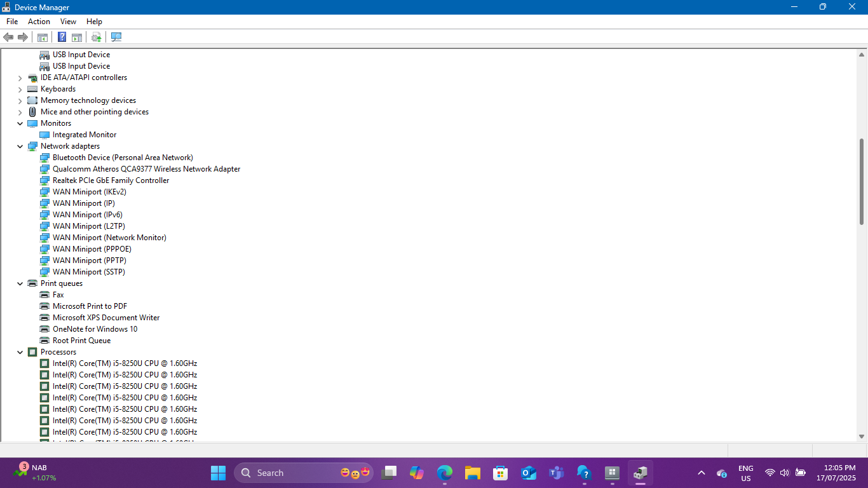
Task: Select OneNote for Windows 10 printer
Action: click(x=95, y=329)
